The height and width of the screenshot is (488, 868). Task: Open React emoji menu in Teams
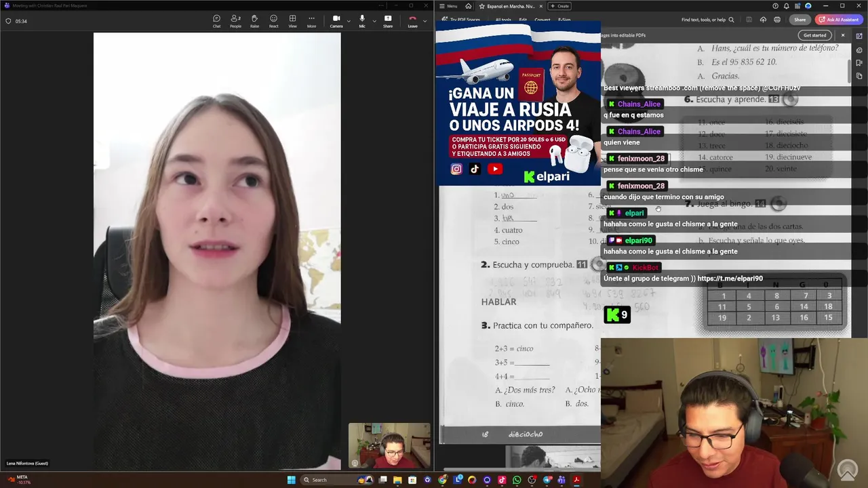click(273, 21)
